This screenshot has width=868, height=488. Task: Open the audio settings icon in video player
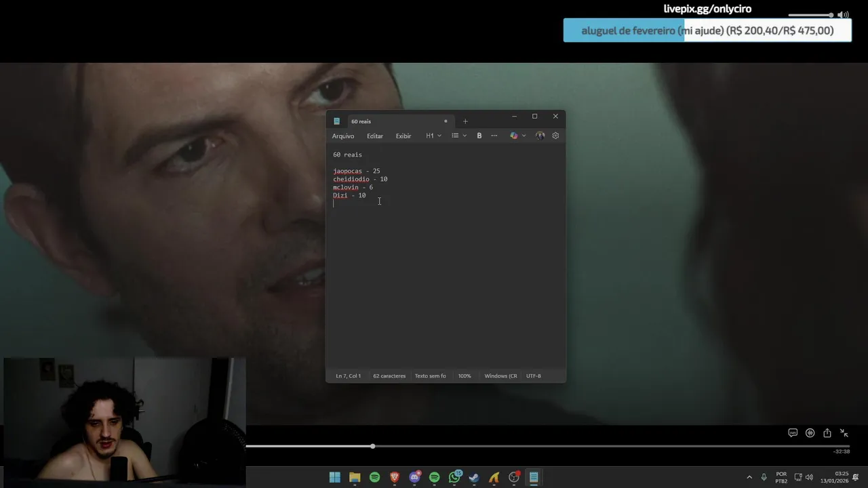[810, 433]
